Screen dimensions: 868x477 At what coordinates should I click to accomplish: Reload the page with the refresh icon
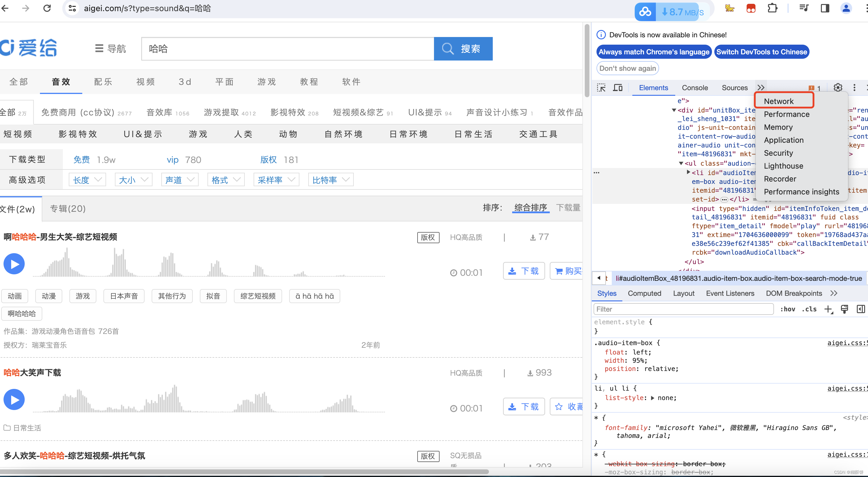[47, 8]
